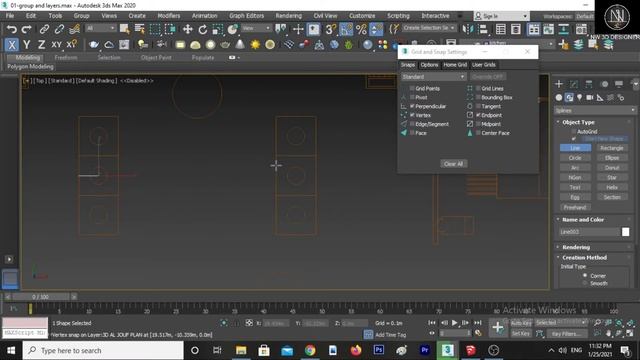The width and height of the screenshot is (640, 360).
Task: Open the reference coordinate View dropdown
Action: point(256,28)
